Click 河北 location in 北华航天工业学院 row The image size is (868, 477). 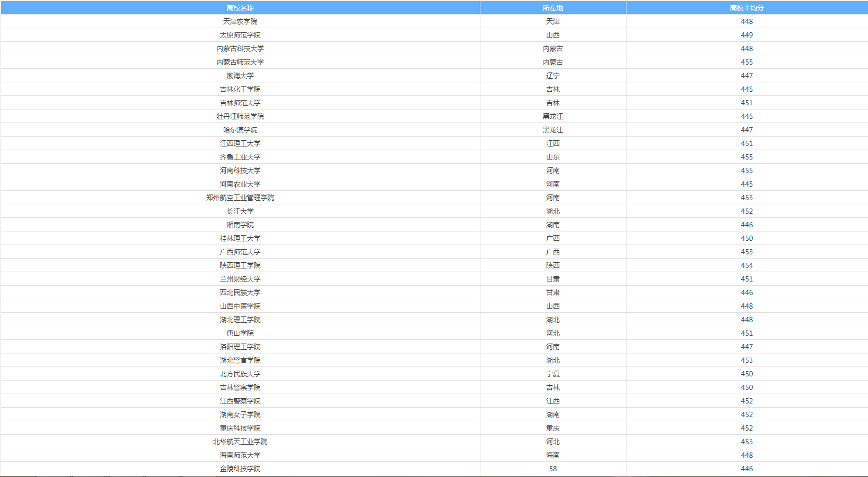click(553, 442)
